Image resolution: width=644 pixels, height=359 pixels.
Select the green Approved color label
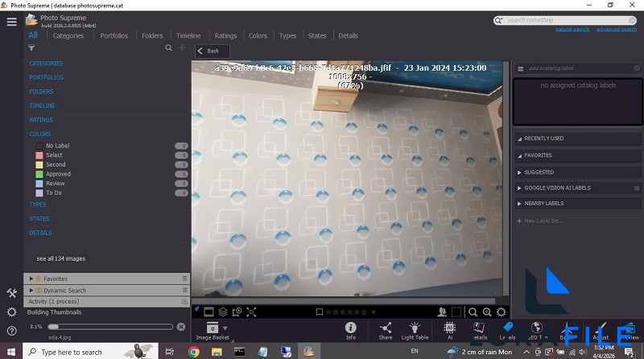pyautogui.click(x=58, y=174)
